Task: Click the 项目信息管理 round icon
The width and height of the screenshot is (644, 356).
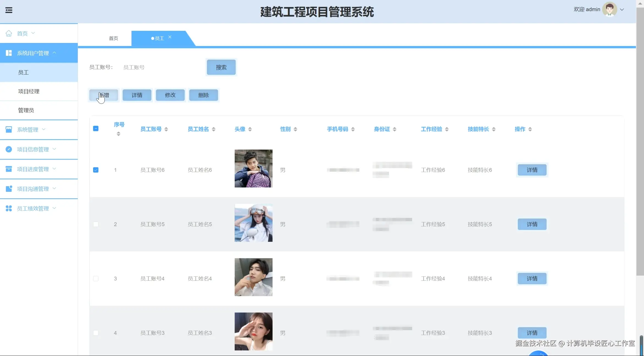Action: 9,149
